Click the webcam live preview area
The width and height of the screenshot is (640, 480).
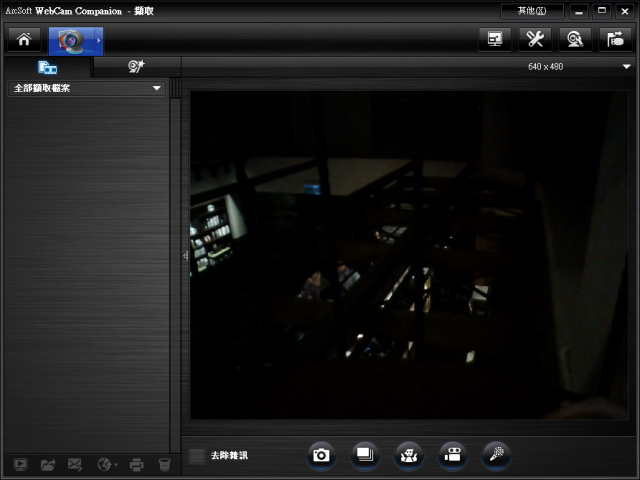(x=409, y=255)
